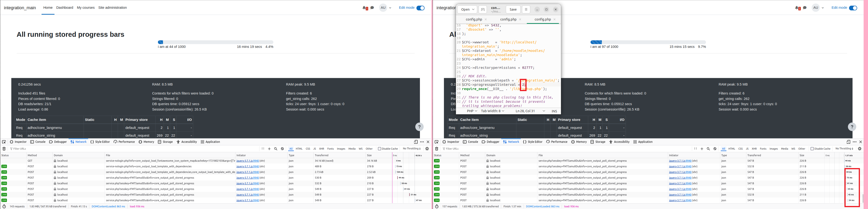This screenshot has width=868, height=209.
Task: Toggle responsive design mode in right devtools
Action: click(848, 142)
